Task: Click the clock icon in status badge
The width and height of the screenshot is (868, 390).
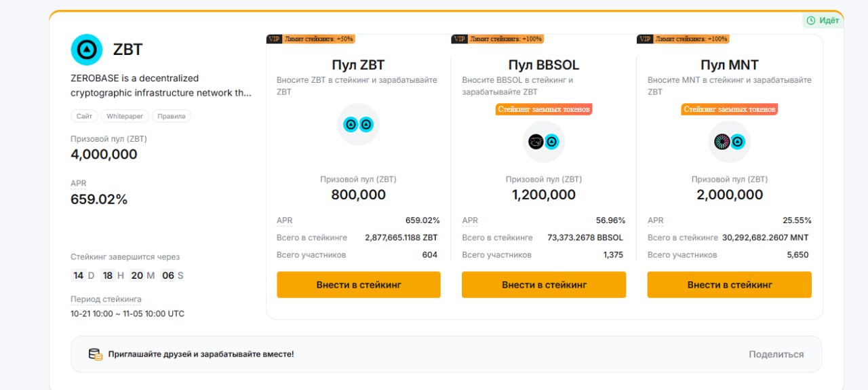Action: (x=811, y=20)
